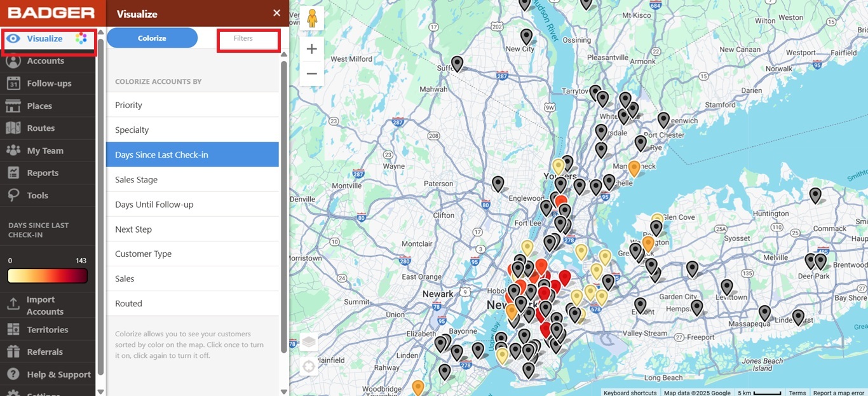This screenshot has height=396, width=868.
Task: Zoom in on the map
Action: [312, 49]
